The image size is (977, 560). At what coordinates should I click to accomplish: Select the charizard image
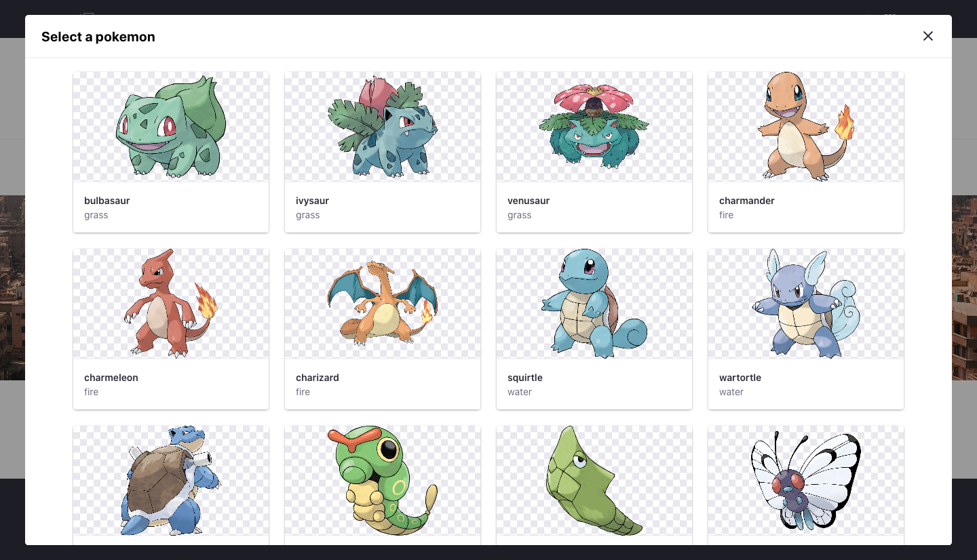pyautogui.click(x=383, y=304)
